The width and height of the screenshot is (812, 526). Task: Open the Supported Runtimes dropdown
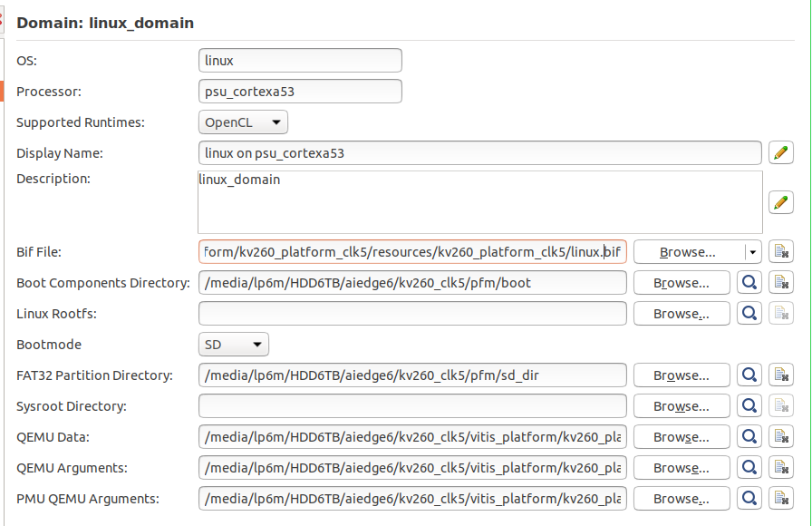[x=243, y=122]
